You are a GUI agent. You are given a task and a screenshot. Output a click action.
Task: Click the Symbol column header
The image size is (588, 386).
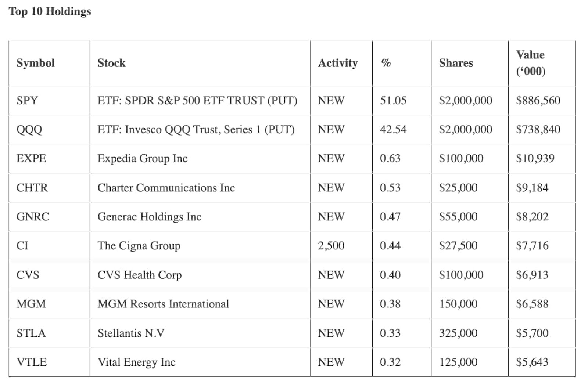pyautogui.click(x=36, y=63)
